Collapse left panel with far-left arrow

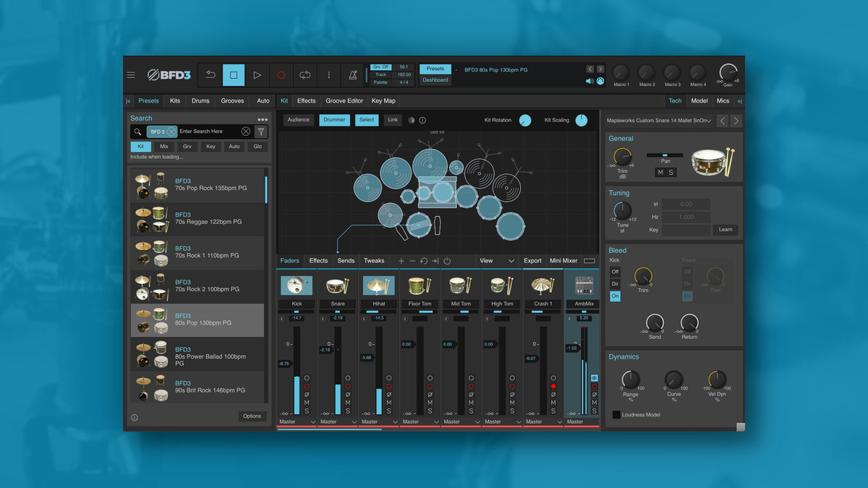[x=128, y=101]
